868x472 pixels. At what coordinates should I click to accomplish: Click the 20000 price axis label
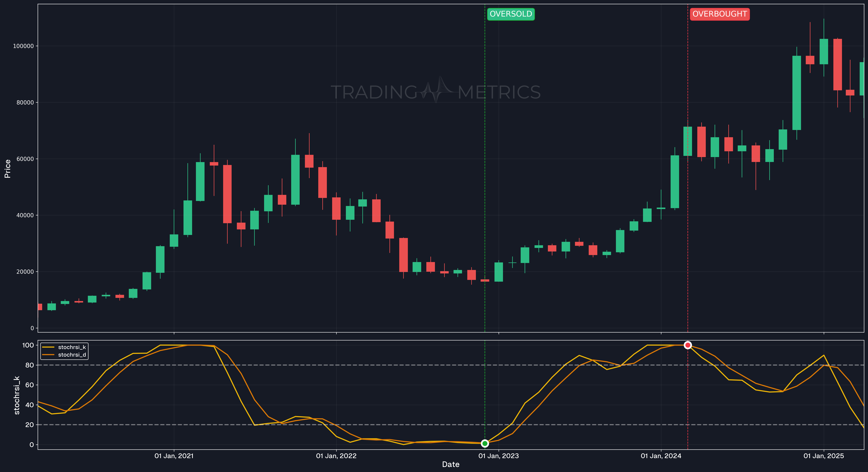point(25,272)
